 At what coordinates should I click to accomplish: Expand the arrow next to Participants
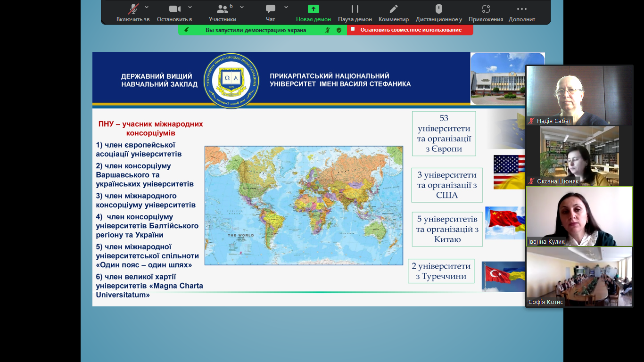coord(242,7)
